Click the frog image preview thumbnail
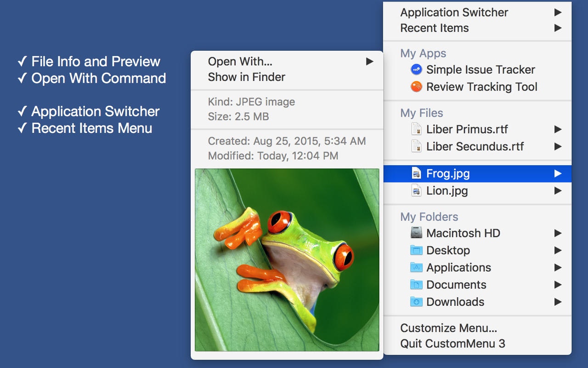 pos(287,260)
